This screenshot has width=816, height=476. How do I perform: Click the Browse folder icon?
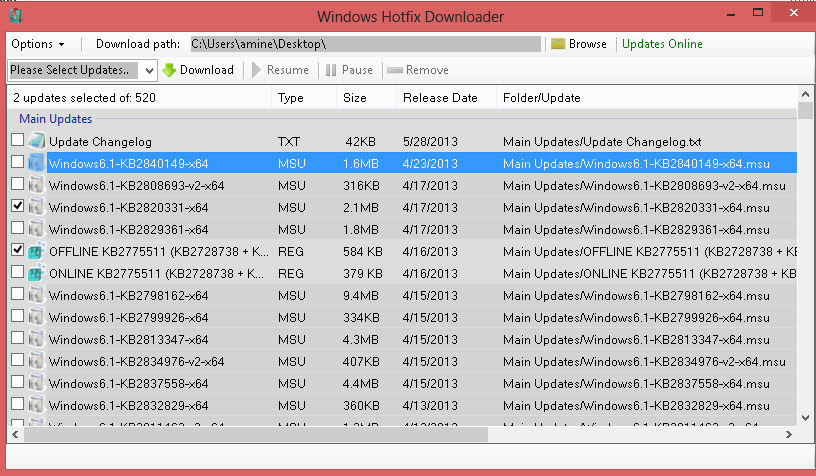(x=558, y=44)
